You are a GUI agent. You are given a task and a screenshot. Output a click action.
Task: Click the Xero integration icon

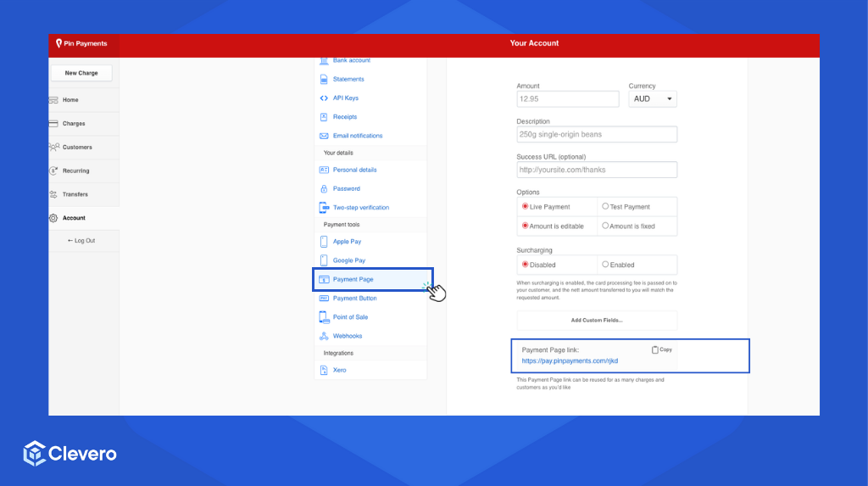(x=324, y=370)
